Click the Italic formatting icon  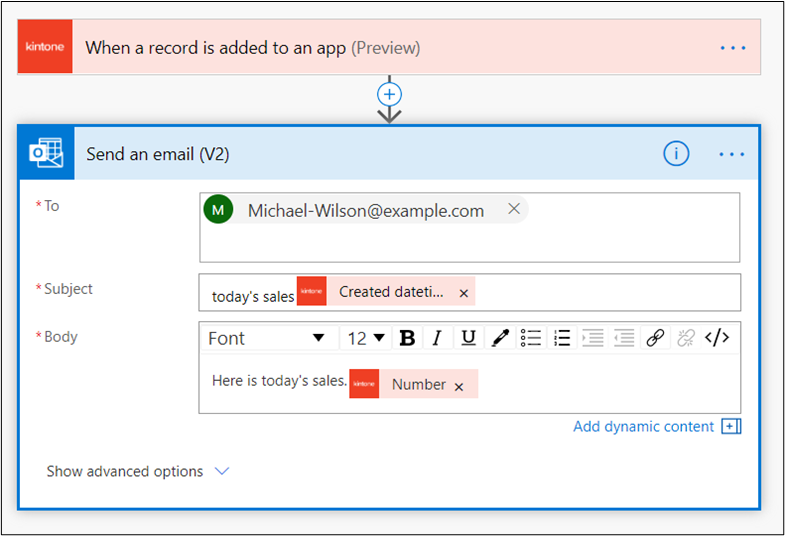coord(437,338)
